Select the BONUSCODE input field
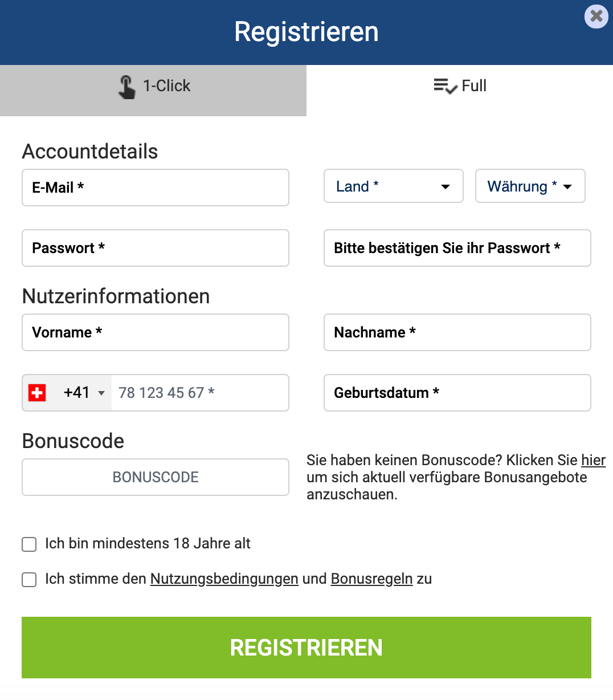Viewport: 613px width, 700px height. coord(155,477)
